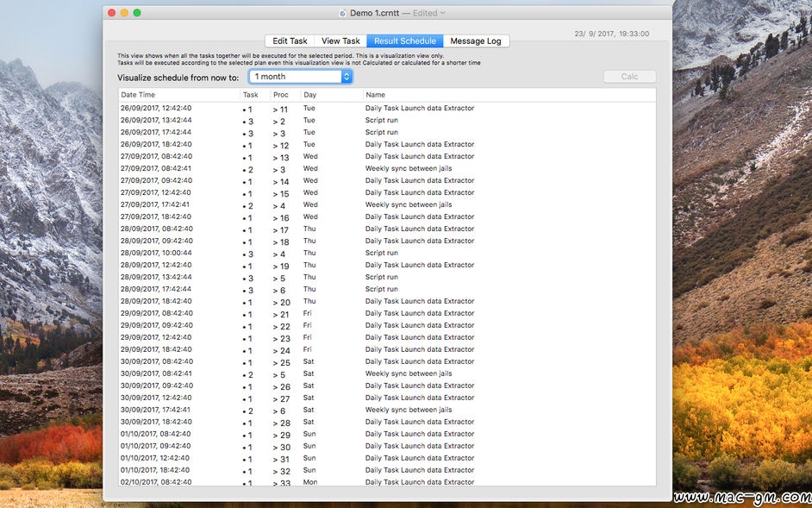Open the Edited dropdown beside the document title
The height and width of the screenshot is (508, 812).
point(444,13)
